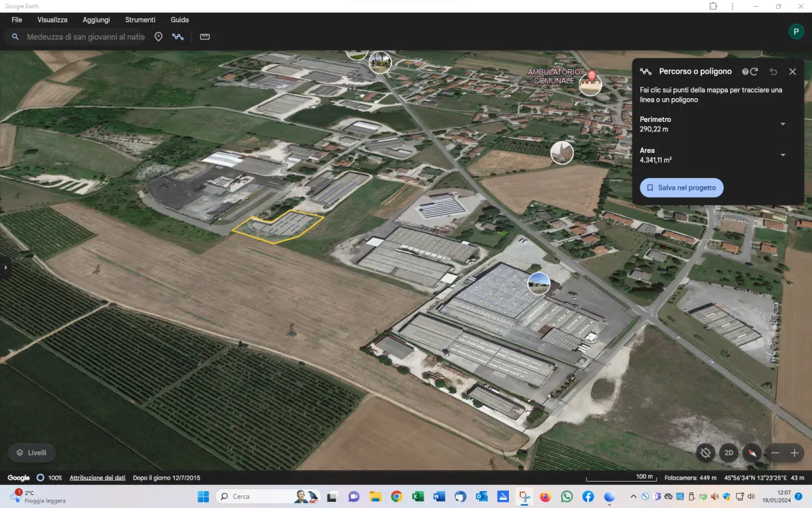This screenshot has height=508, width=812.
Task: Launch Google Chrome from taskbar
Action: (x=397, y=496)
